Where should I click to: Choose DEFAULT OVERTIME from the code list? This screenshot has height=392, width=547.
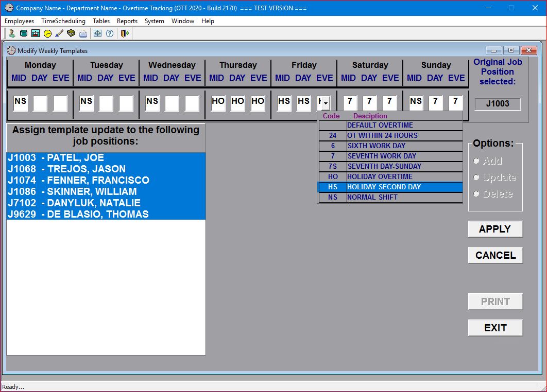pyautogui.click(x=391, y=125)
